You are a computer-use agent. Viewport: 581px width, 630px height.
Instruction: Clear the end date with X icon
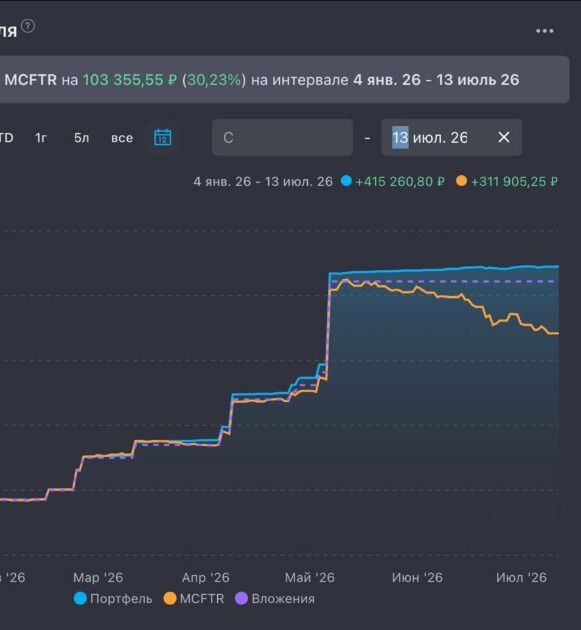(503, 137)
